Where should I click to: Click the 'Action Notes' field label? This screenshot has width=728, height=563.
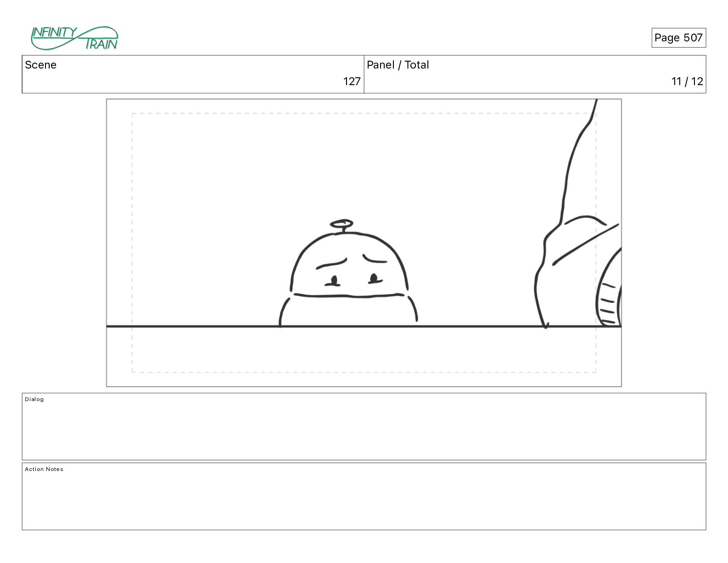pyautogui.click(x=44, y=469)
